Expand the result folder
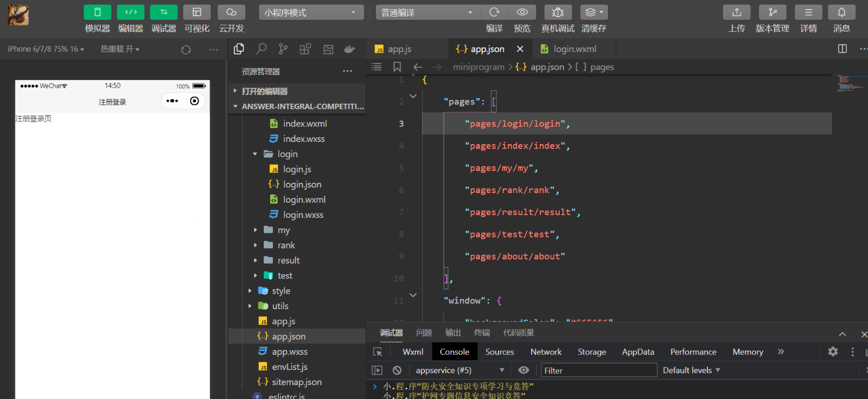The image size is (868, 399). (297, 260)
